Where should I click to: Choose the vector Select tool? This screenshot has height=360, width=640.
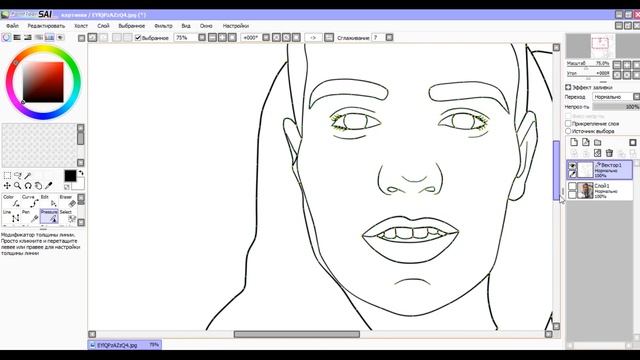68,216
